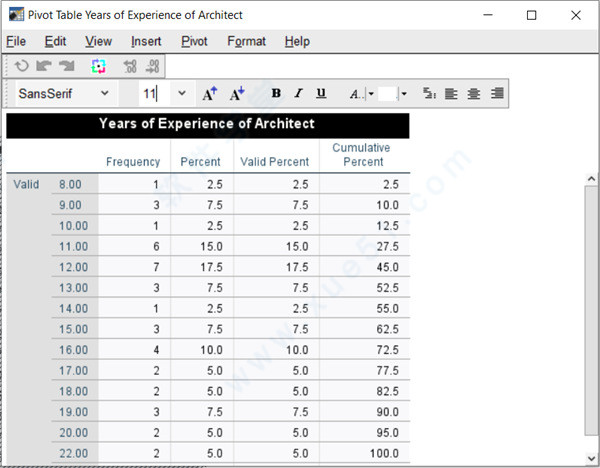Toggle bold formatting

(276, 94)
